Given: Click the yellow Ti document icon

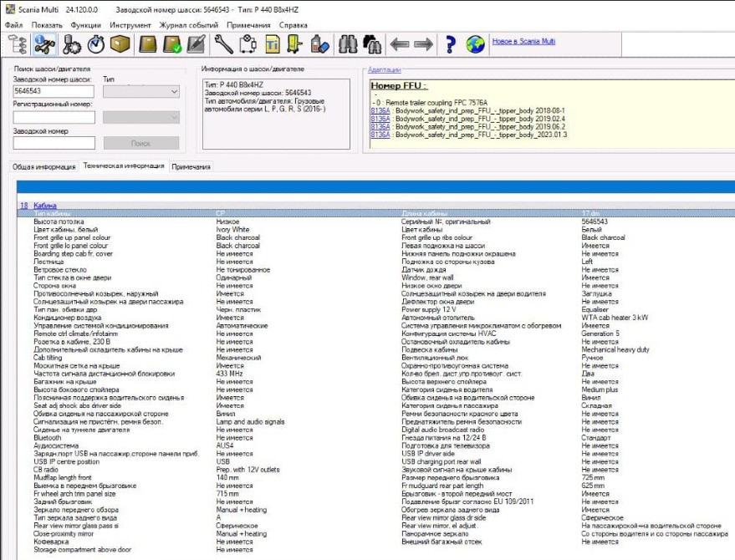Looking at the screenshot, I should point(272,44).
